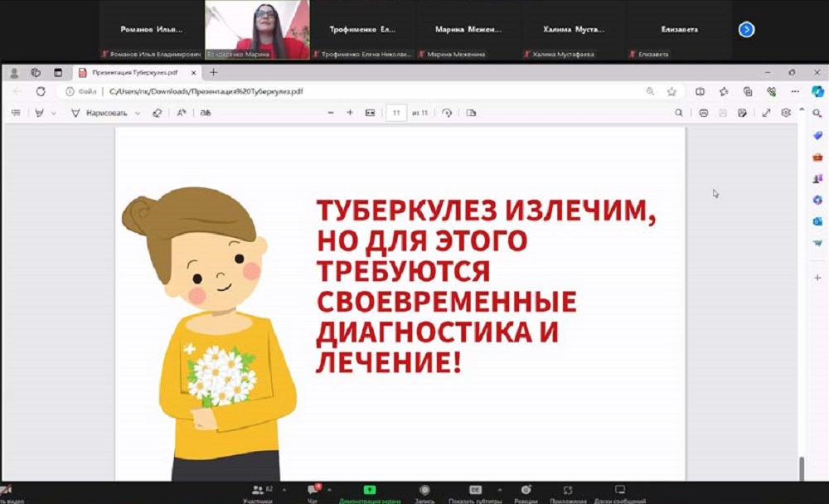Toggle the PDF table of contents panel
Viewport: 829px width, 504px height.
coord(16,113)
